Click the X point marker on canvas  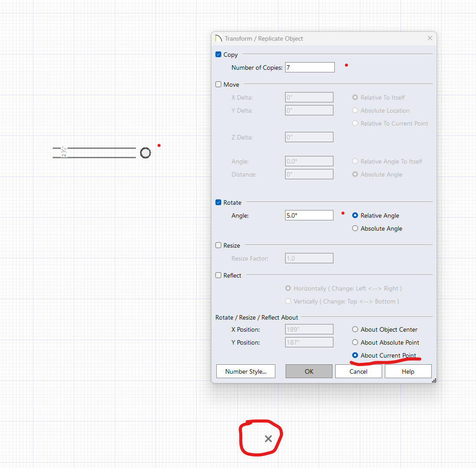(268, 438)
